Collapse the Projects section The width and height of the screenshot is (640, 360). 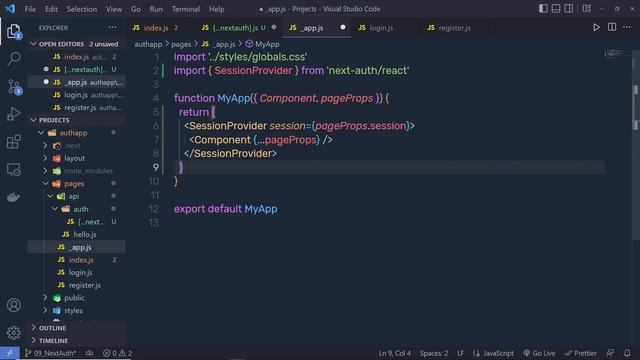(77, 120)
